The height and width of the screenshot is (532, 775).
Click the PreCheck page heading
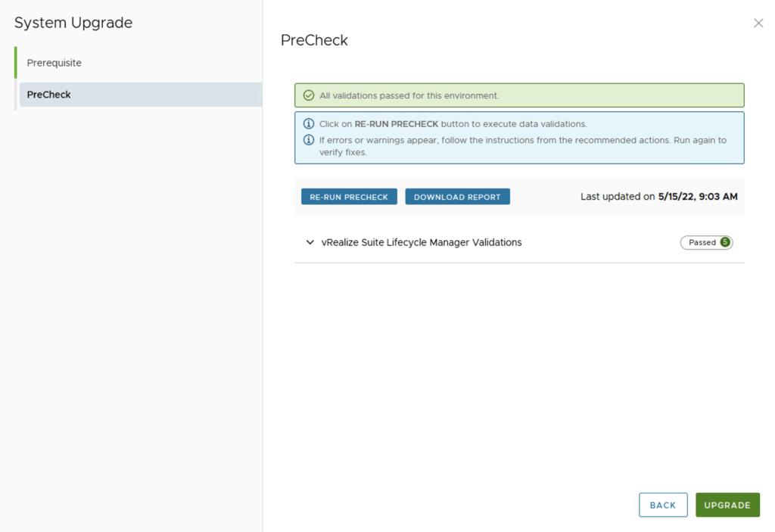(314, 40)
